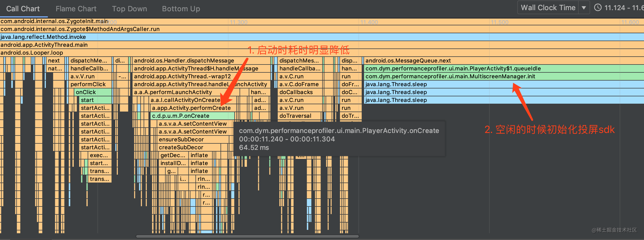Viewport: 644px width, 240px height.
Task: Select the com.android.internal.os.ZygoteInit.main bar
Action: [322, 21]
